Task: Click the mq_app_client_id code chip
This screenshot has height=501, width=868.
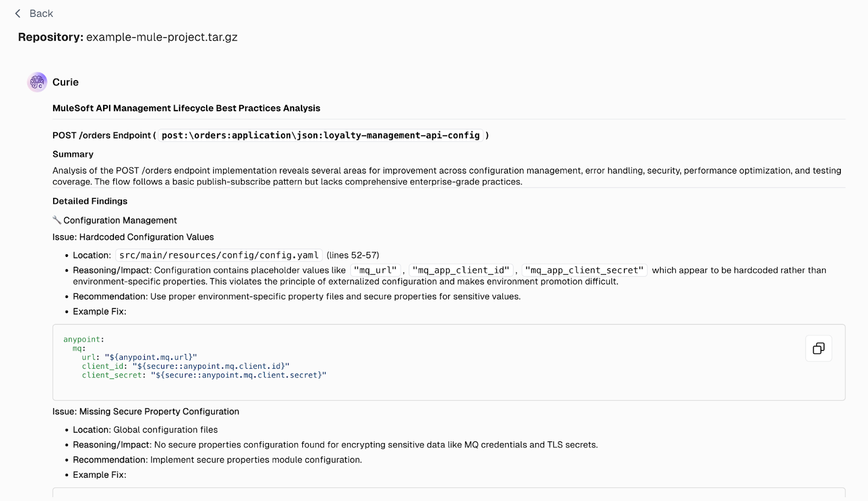Action: [462, 269]
